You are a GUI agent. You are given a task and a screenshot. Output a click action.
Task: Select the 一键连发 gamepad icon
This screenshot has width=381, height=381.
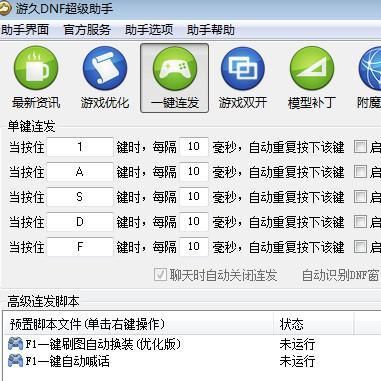point(175,68)
